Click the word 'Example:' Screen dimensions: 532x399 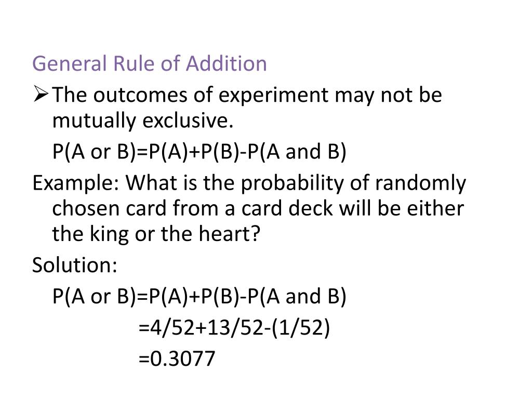[76, 183]
